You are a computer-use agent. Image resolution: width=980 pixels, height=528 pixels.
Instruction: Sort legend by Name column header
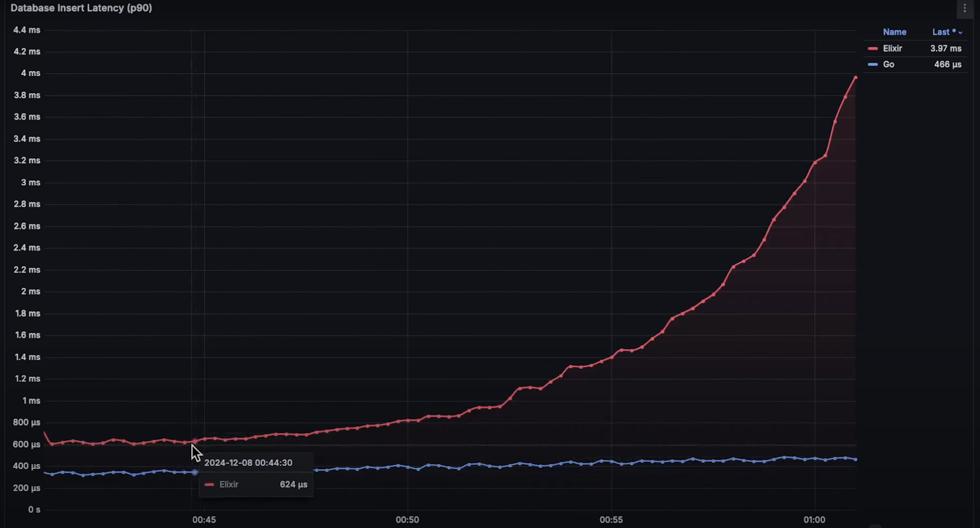pyautogui.click(x=894, y=32)
